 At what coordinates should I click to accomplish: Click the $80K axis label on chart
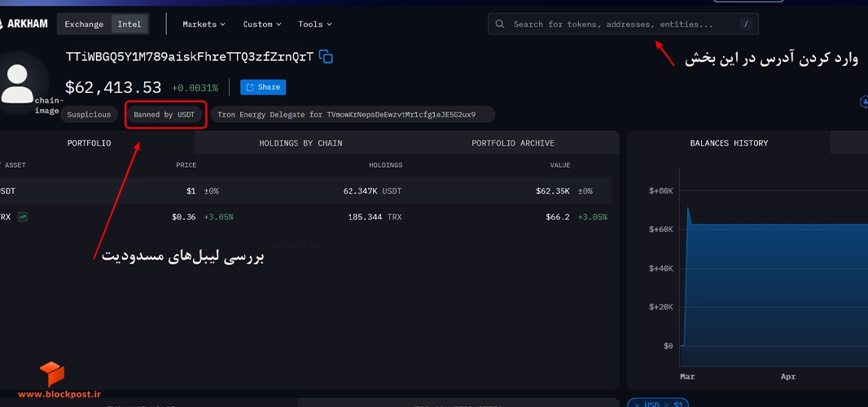tap(661, 190)
